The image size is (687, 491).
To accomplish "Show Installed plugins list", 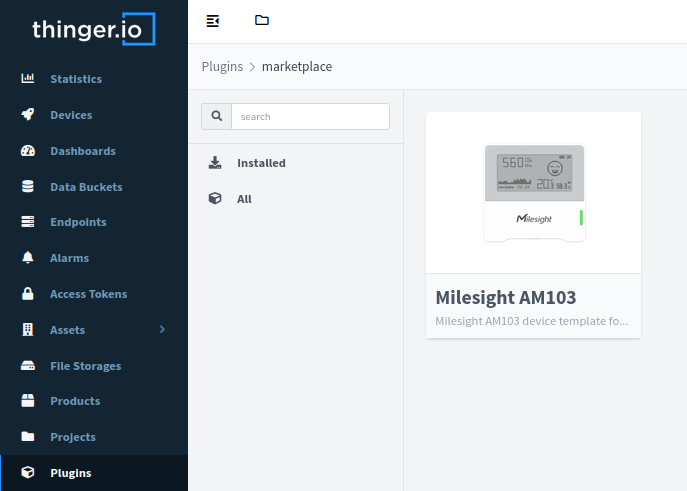I will 261,163.
